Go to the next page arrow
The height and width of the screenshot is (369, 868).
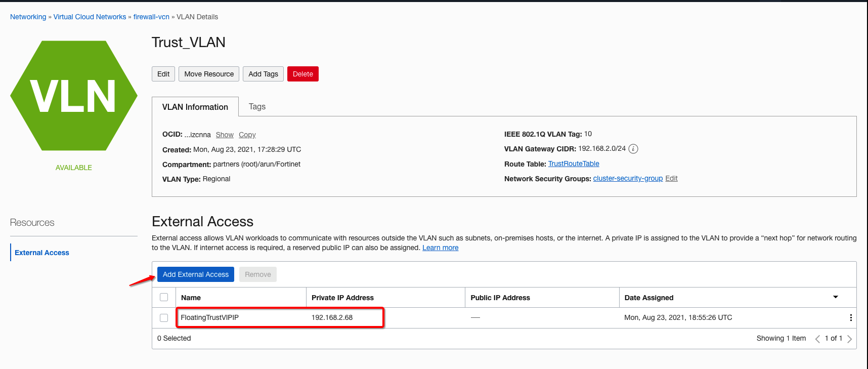[x=850, y=339]
